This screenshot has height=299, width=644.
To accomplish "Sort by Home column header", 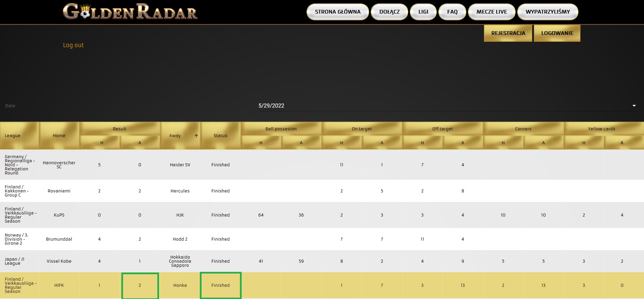I will (x=59, y=136).
